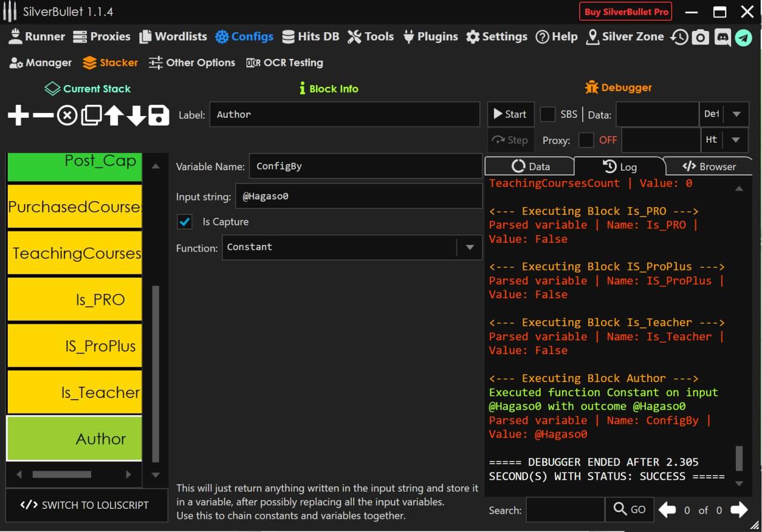Viewport: 762px width, 532px height.
Task: Click the move block up arrow
Action: tap(114, 115)
